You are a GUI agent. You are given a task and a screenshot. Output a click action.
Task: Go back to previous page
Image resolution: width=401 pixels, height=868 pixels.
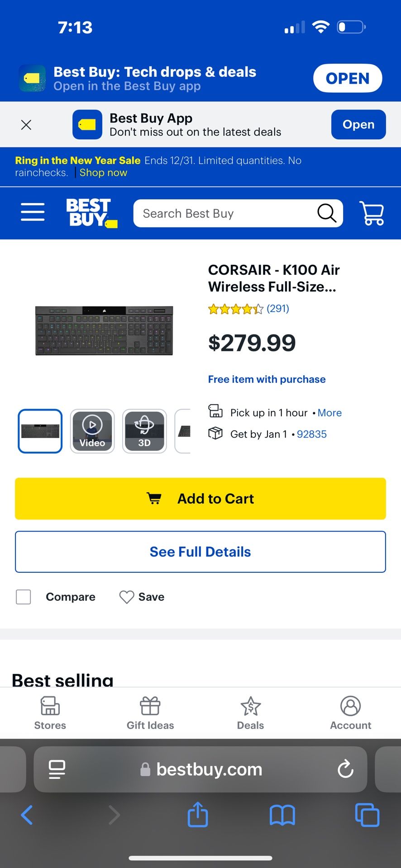coord(27,815)
